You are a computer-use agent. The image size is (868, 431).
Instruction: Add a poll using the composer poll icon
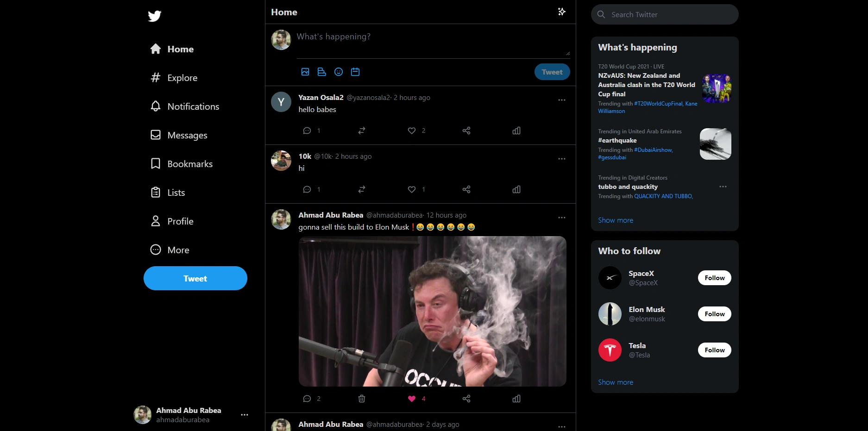322,72
